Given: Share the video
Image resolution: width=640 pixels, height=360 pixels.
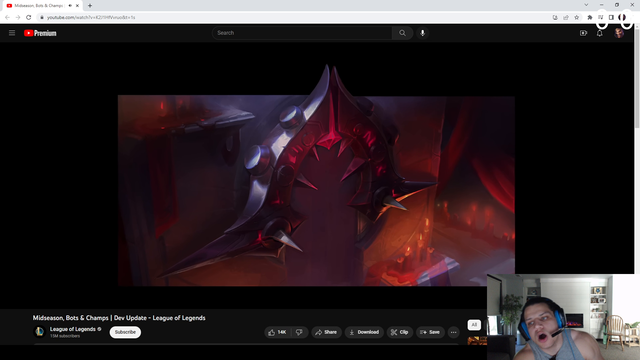Looking at the screenshot, I should 326,332.
